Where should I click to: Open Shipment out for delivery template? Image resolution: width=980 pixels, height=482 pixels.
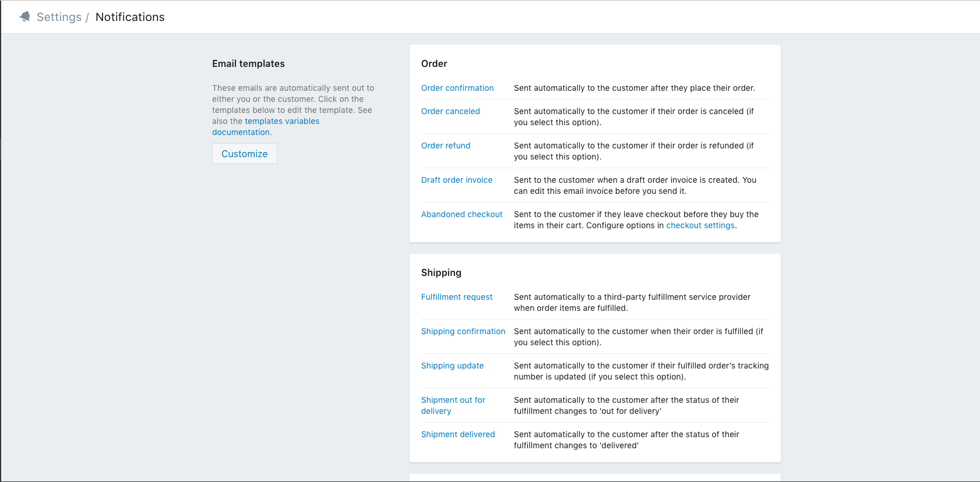click(453, 405)
